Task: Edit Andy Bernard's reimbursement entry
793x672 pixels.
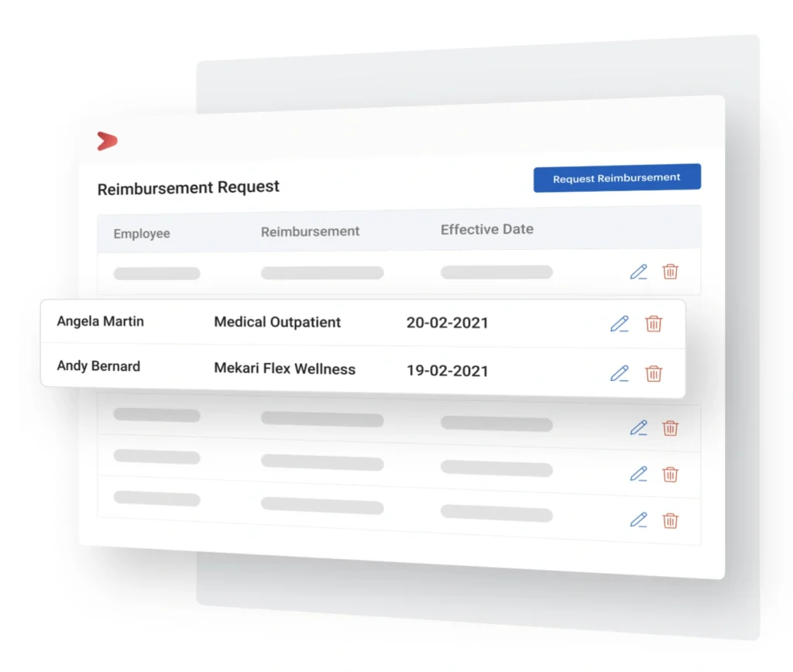Action: tap(619, 374)
